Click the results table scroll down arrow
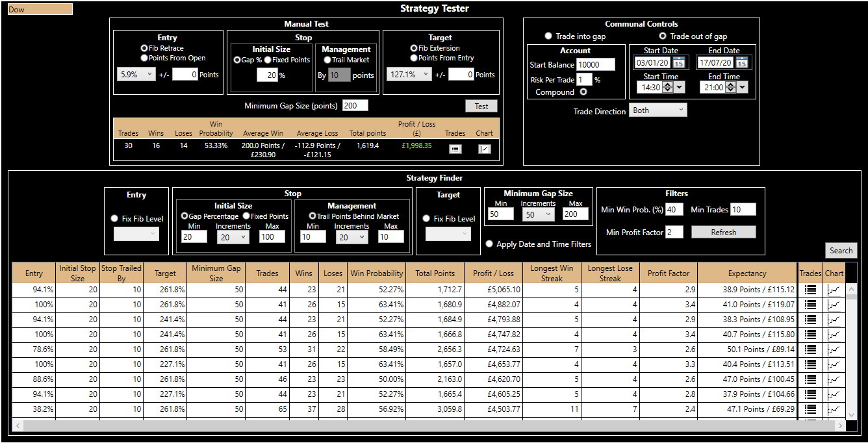 tap(852, 414)
